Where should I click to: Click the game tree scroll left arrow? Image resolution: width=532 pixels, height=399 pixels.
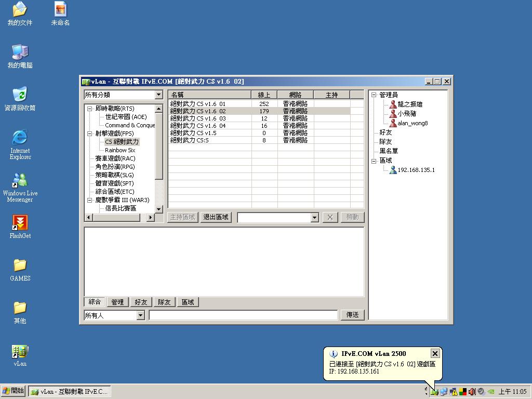(88, 217)
